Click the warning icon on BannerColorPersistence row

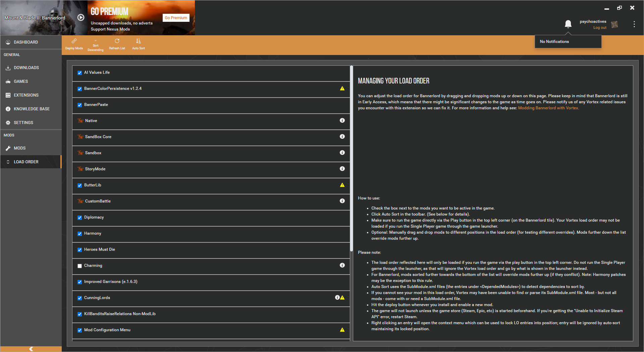coord(342,89)
